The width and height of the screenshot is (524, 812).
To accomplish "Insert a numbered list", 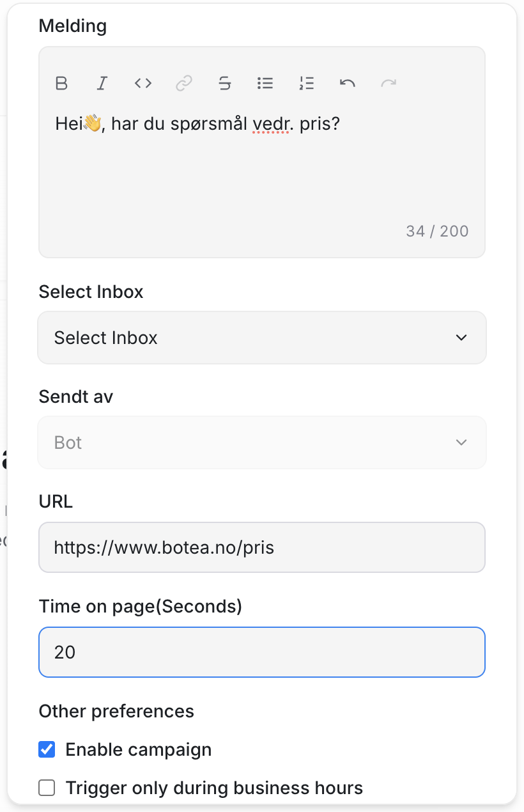I will [x=307, y=83].
